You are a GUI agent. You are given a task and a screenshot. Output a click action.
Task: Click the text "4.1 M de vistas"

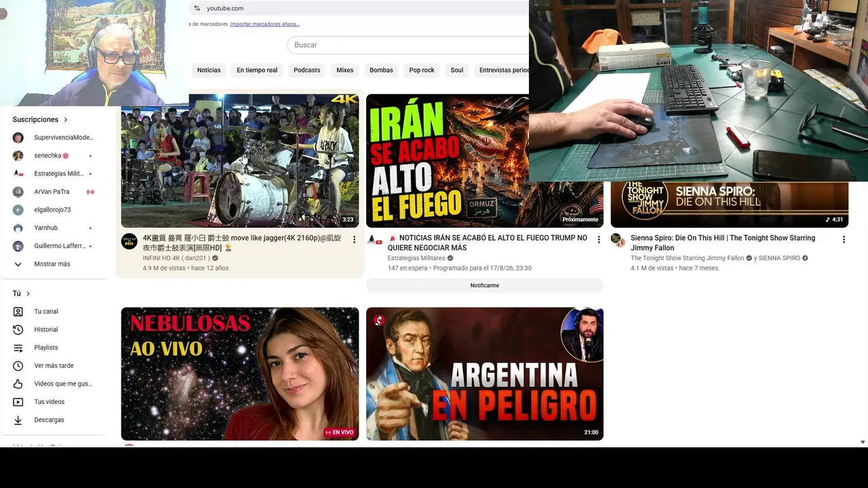652,268
